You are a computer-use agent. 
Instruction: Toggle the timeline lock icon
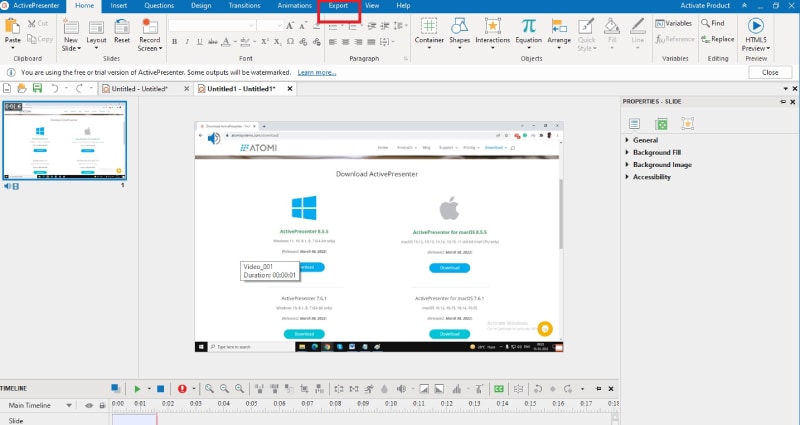point(102,406)
